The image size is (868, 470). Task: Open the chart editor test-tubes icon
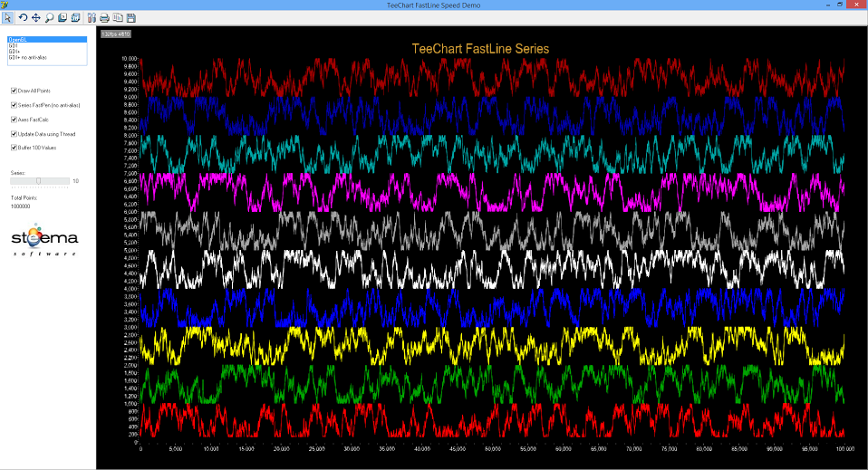(92, 18)
